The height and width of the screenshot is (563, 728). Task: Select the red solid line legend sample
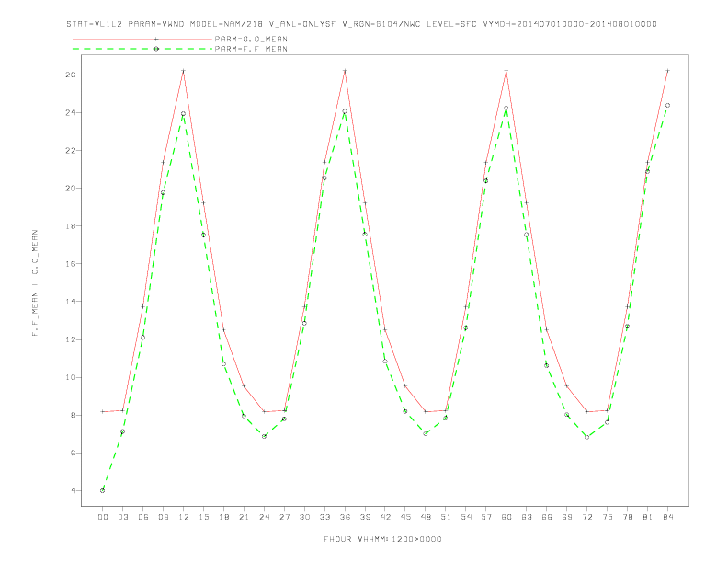142,39
